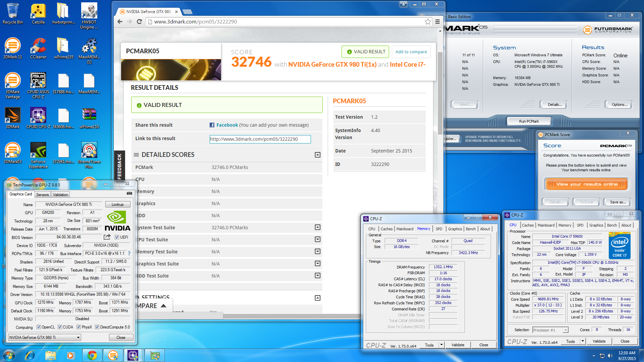Open Processor #1 selection dropdown

550,330
